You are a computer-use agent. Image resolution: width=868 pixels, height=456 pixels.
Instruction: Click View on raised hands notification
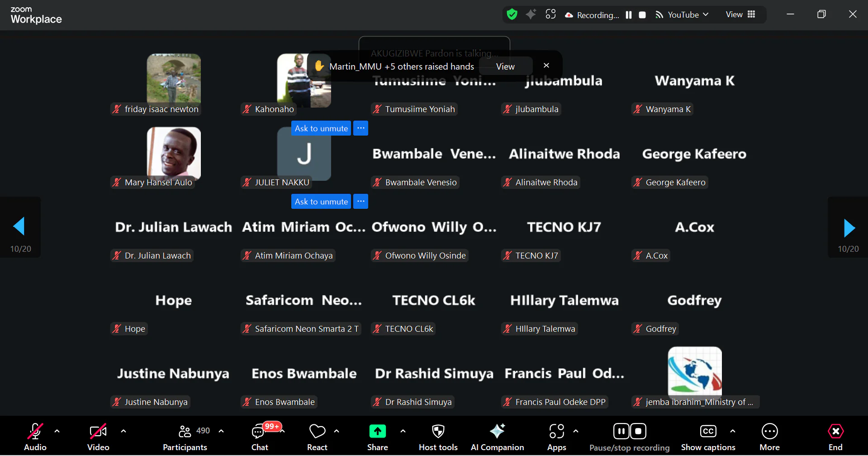click(505, 66)
